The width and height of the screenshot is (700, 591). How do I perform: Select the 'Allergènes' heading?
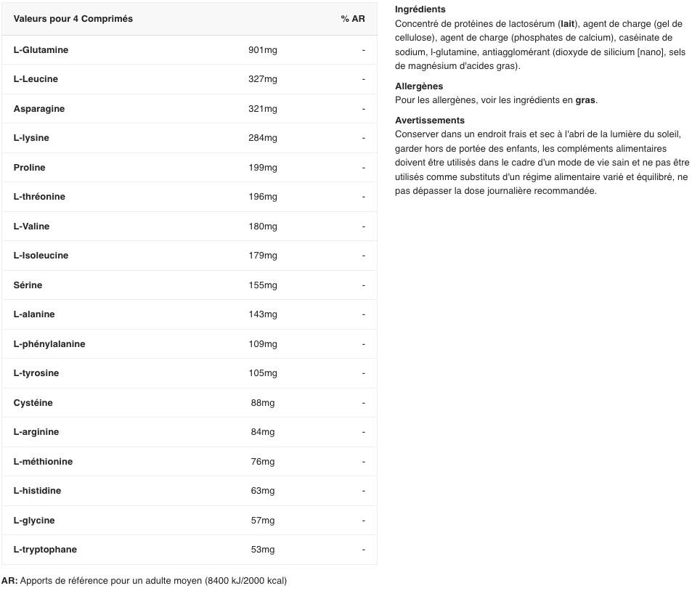click(419, 86)
